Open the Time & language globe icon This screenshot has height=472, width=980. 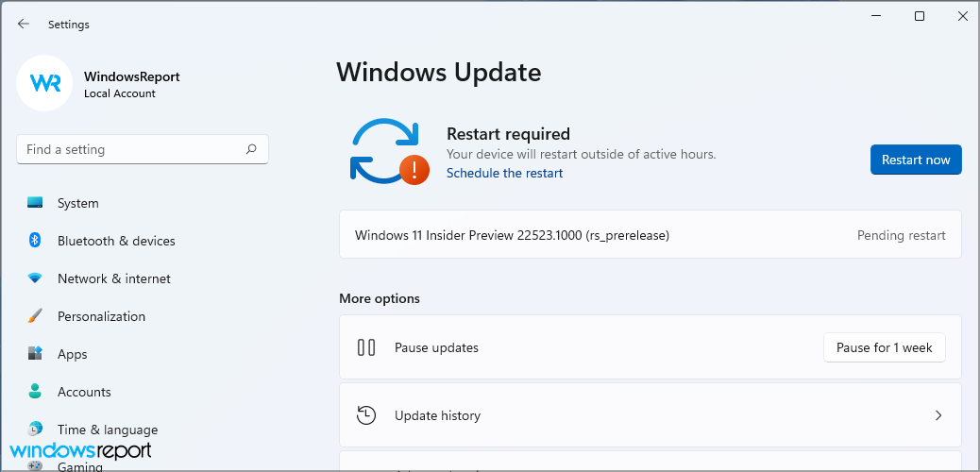point(35,429)
